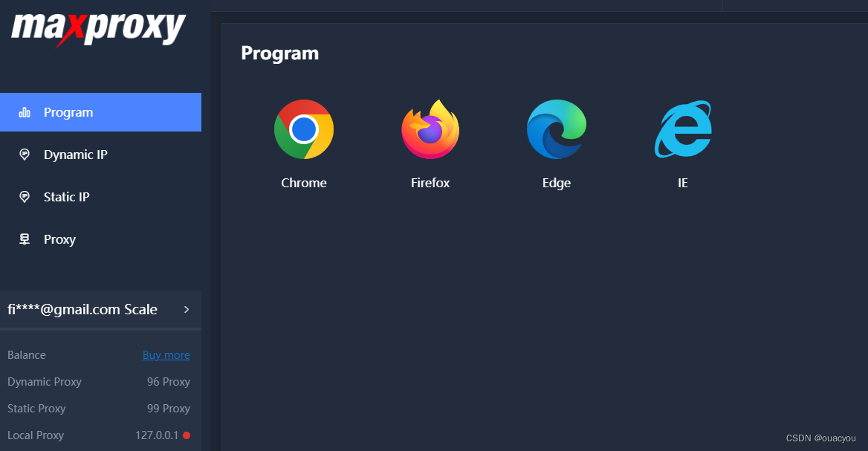Open the Edge browser icon
The width and height of the screenshot is (868, 451).
click(557, 129)
